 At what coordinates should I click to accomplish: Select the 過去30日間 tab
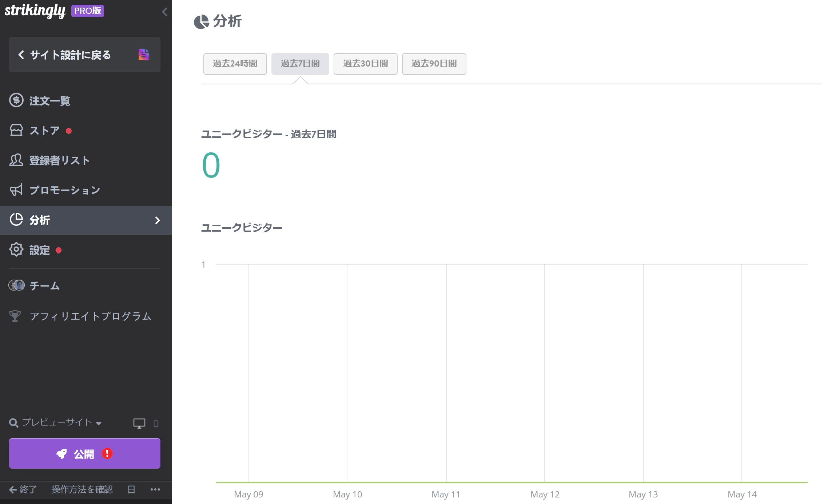tap(365, 64)
